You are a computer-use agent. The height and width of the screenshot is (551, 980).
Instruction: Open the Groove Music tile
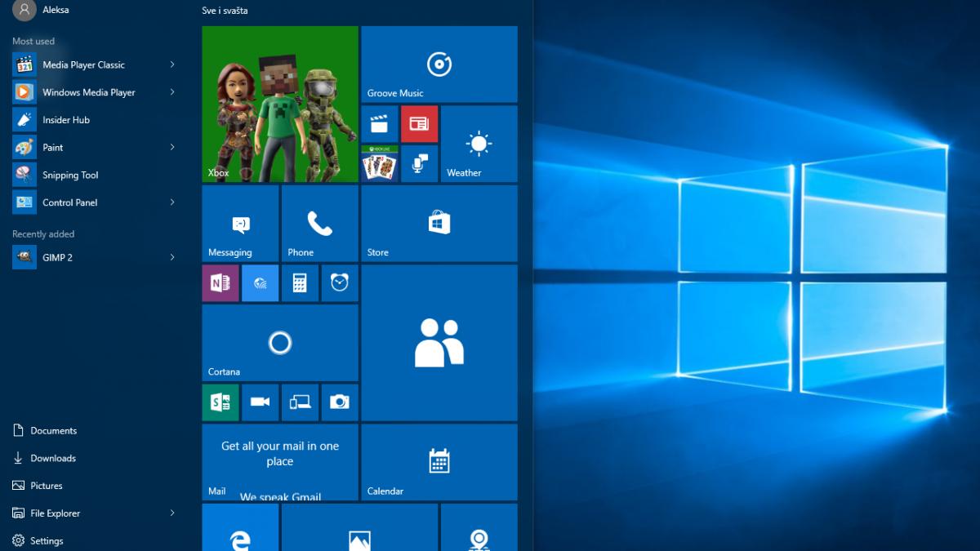click(x=439, y=64)
